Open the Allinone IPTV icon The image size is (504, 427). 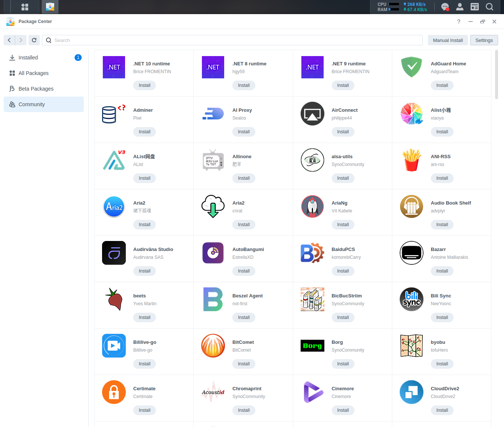point(213,160)
